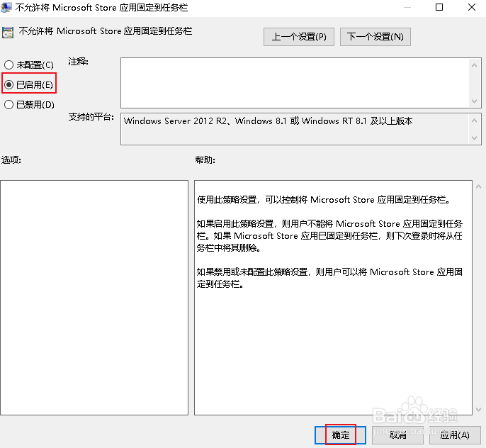
Task: Click inside the 注释 comment text box
Action: pyautogui.click(x=295, y=83)
